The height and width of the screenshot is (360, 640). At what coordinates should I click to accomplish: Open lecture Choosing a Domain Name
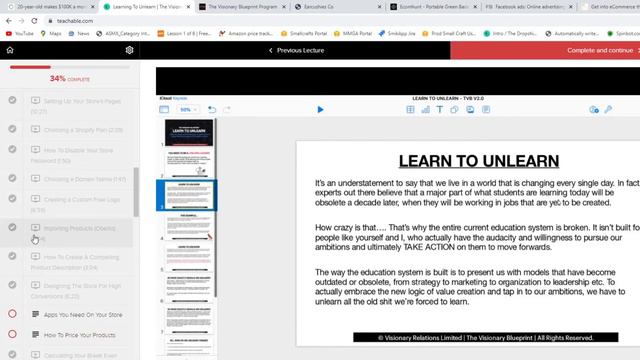coord(84,179)
